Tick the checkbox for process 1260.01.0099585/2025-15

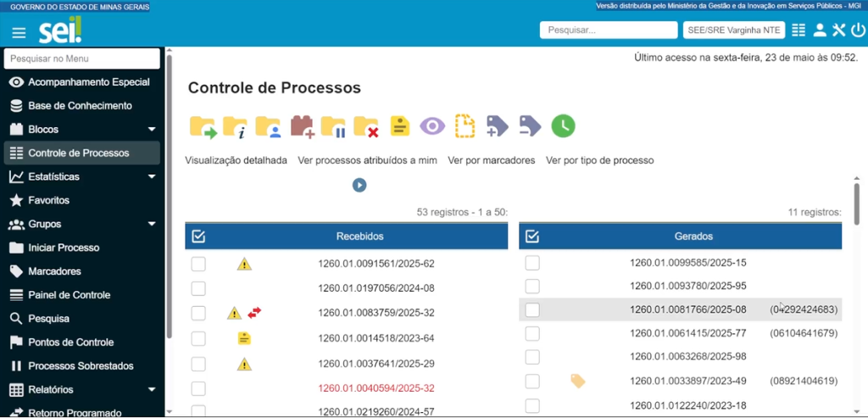click(x=532, y=263)
